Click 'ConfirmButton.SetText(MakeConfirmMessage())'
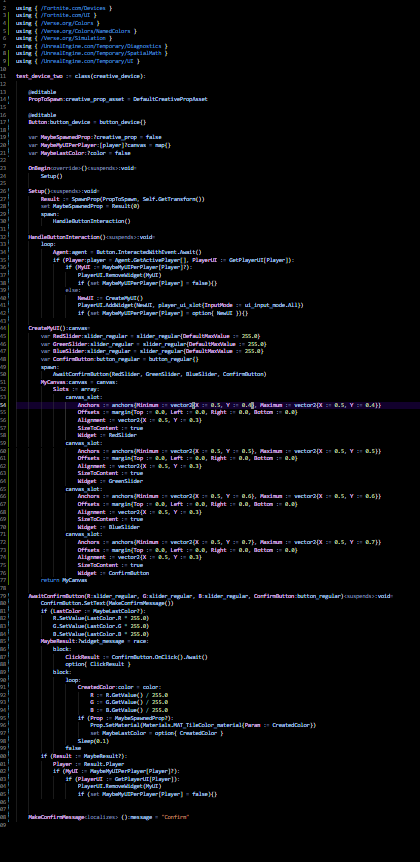The width and height of the screenshot is (420, 862). click(107, 604)
